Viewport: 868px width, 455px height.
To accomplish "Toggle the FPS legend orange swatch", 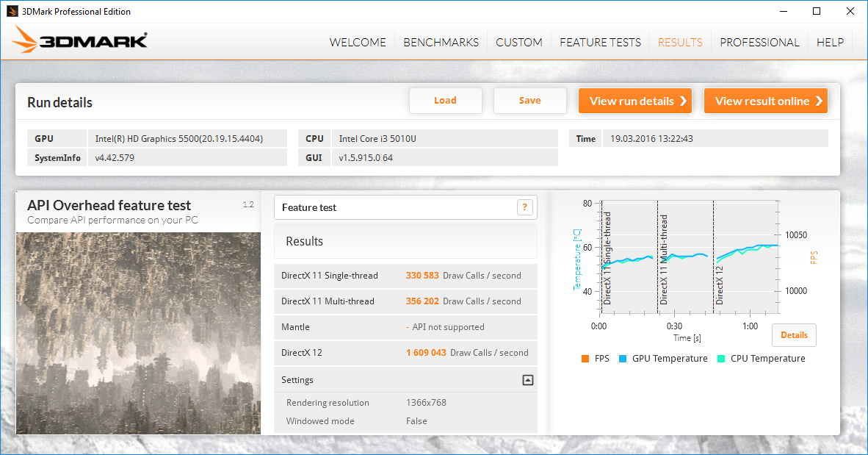I will [585, 359].
